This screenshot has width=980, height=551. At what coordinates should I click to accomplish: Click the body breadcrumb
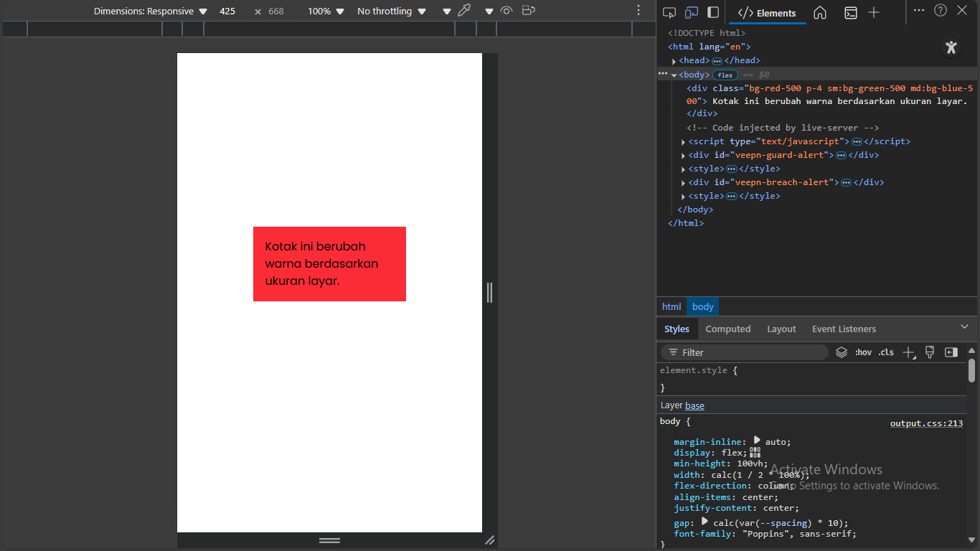[x=703, y=306]
